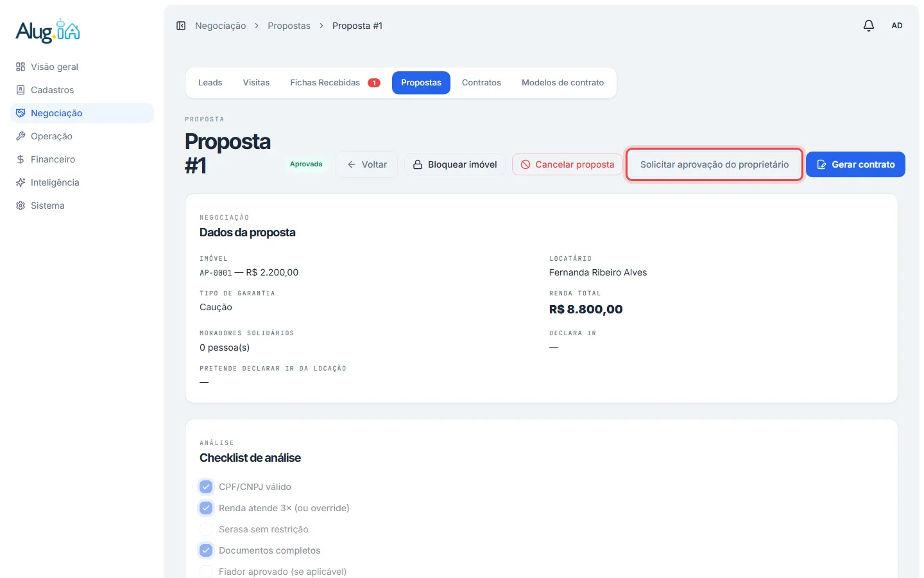Open notifications bell
The height and width of the screenshot is (578, 924).
point(869,26)
